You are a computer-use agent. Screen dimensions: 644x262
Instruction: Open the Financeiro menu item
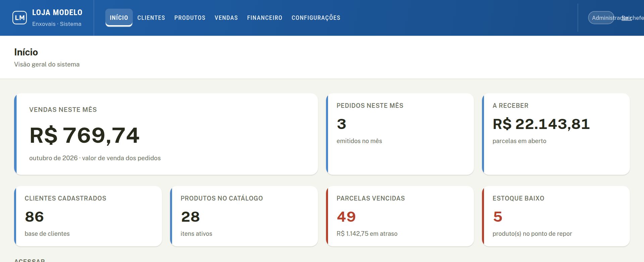pyautogui.click(x=265, y=18)
